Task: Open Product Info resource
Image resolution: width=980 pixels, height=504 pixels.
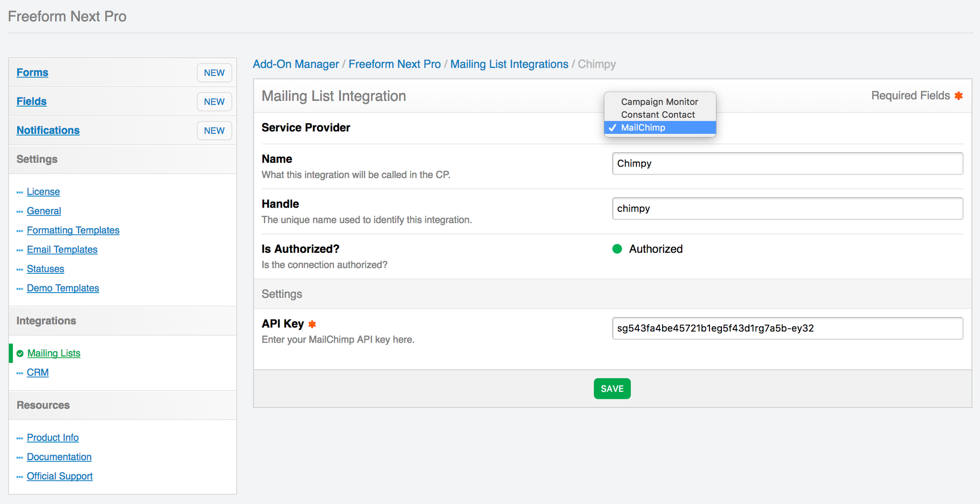Action: [53, 438]
